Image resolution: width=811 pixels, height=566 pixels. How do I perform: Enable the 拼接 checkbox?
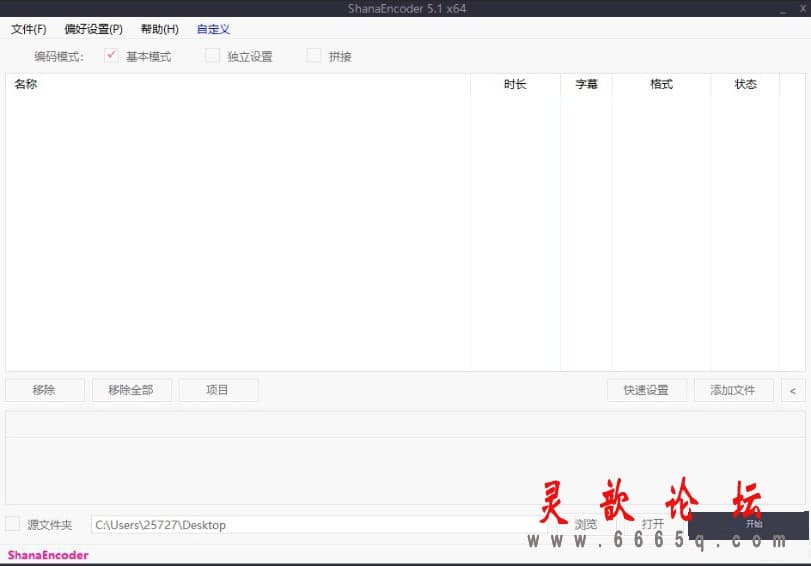313,55
